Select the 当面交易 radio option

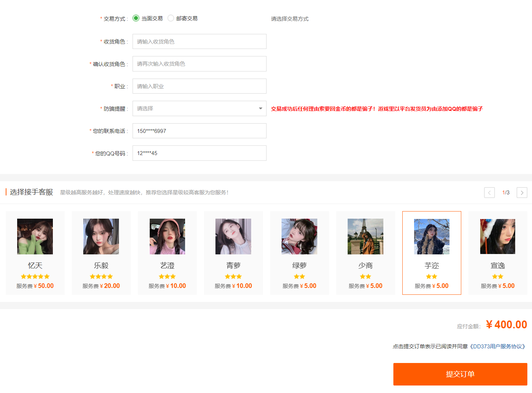tap(136, 18)
